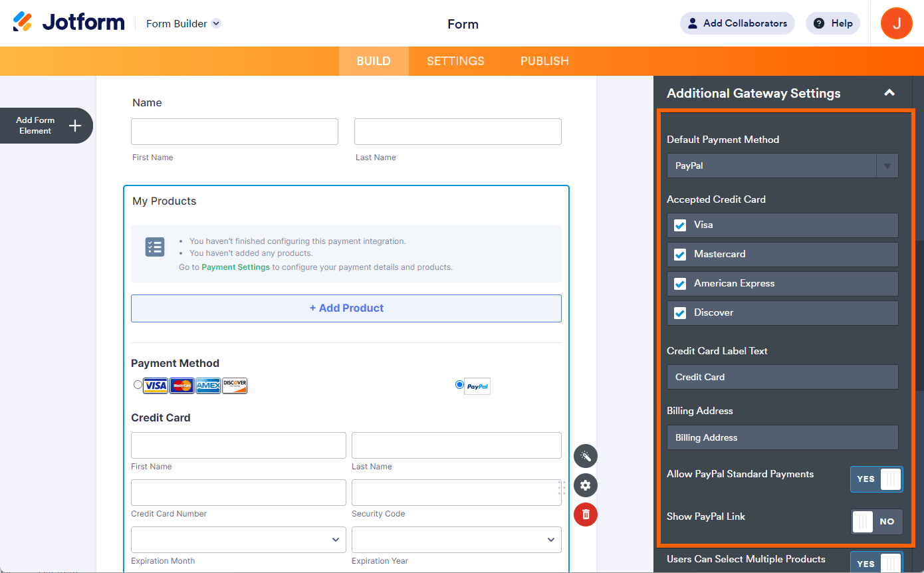The image size is (924, 573).
Task: Click the Payment Method heading
Action: (175, 363)
